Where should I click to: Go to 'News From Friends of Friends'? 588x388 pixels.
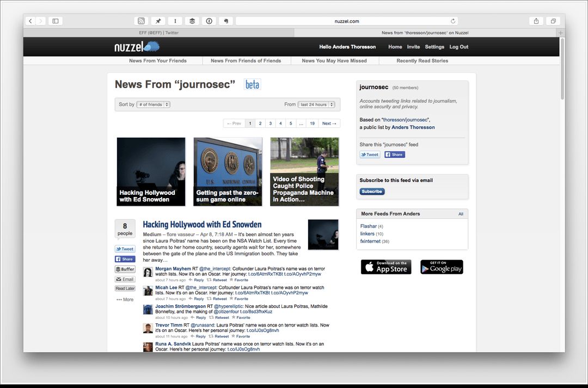pos(246,61)
